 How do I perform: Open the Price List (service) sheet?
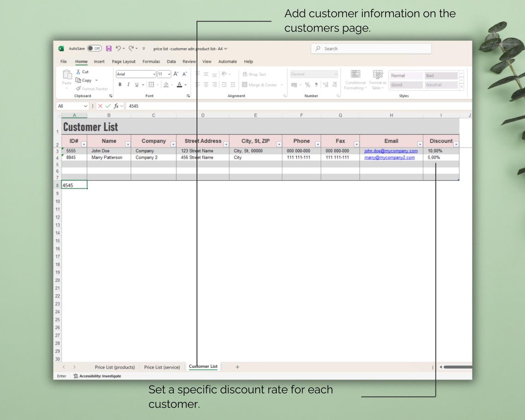click(x=162, y=367)
